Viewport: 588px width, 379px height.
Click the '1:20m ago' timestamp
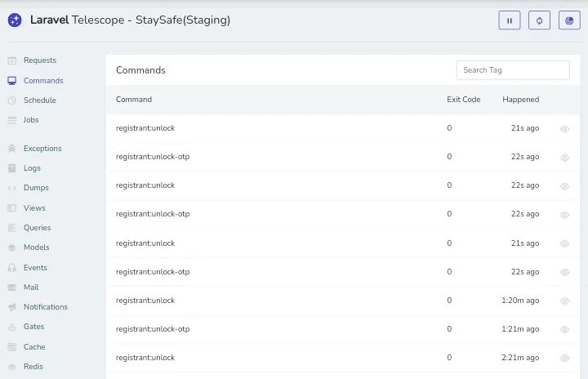520,301
